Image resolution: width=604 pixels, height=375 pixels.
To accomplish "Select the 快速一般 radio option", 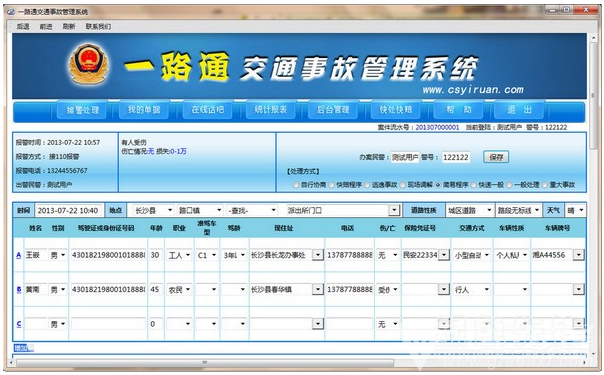I will [473, 185].
